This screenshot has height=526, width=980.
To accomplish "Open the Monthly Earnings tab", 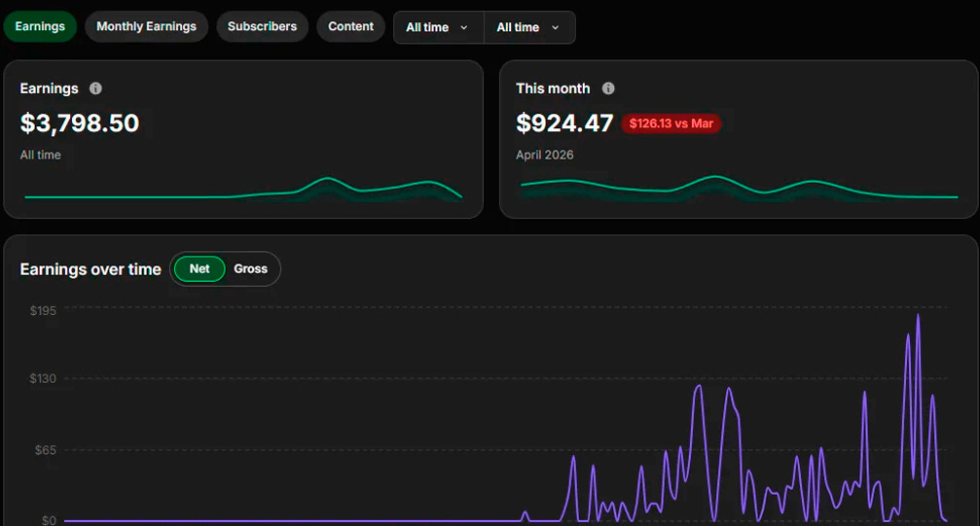I will click(146, 27).
